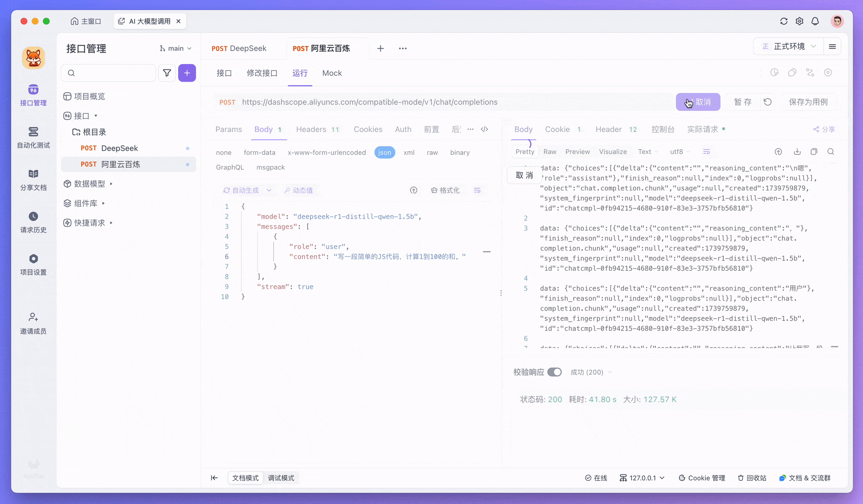Viewport: 863px width, 504px height.
Task: Open 请求历史 in the sidebar
Action: coord(33,223)
